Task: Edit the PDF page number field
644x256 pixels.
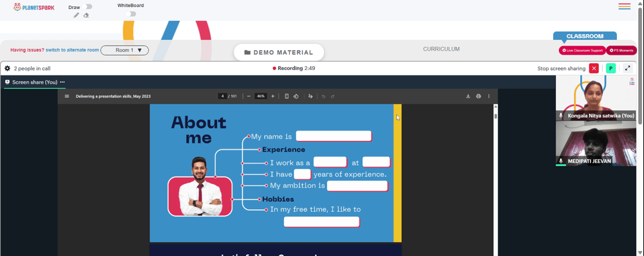Action: click(x=223, y=96)
